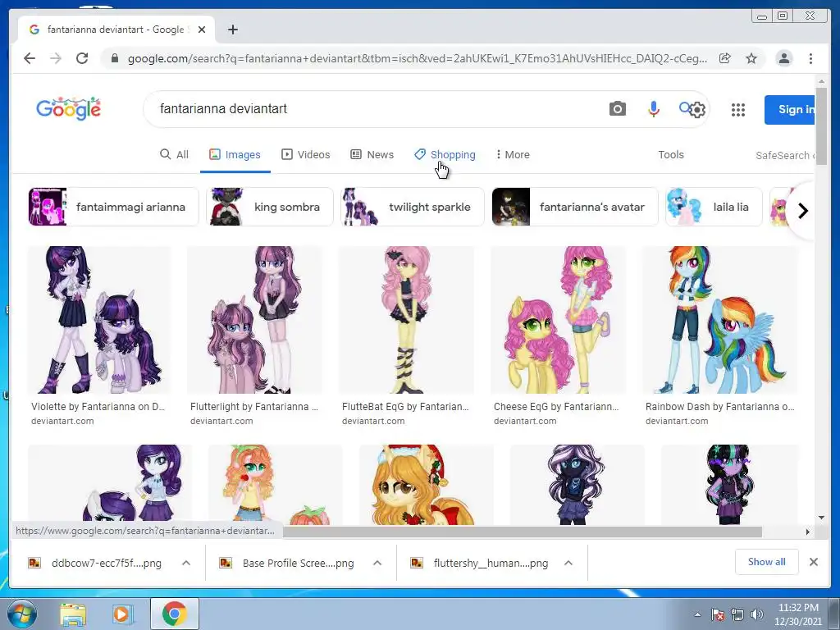This screenshot has width=840, height=630.
Task: Open the Cheese EqG image result
Action: pyautogui.click(x=558, y=320)
